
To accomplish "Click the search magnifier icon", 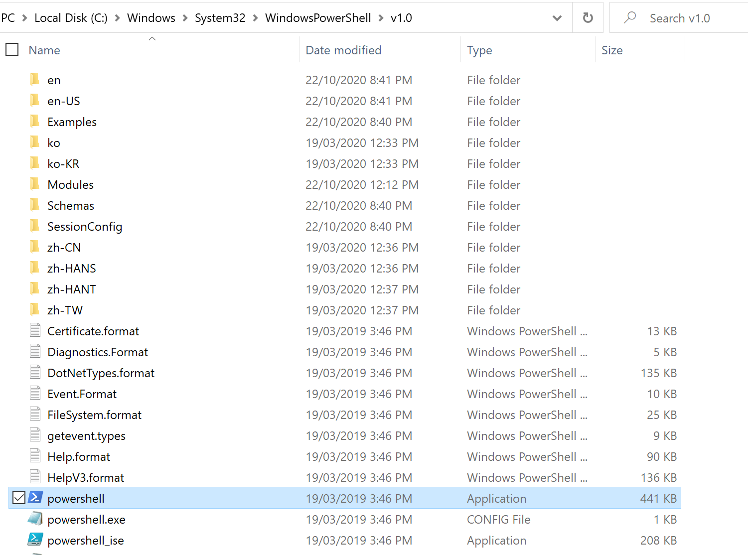I will 630,17.
